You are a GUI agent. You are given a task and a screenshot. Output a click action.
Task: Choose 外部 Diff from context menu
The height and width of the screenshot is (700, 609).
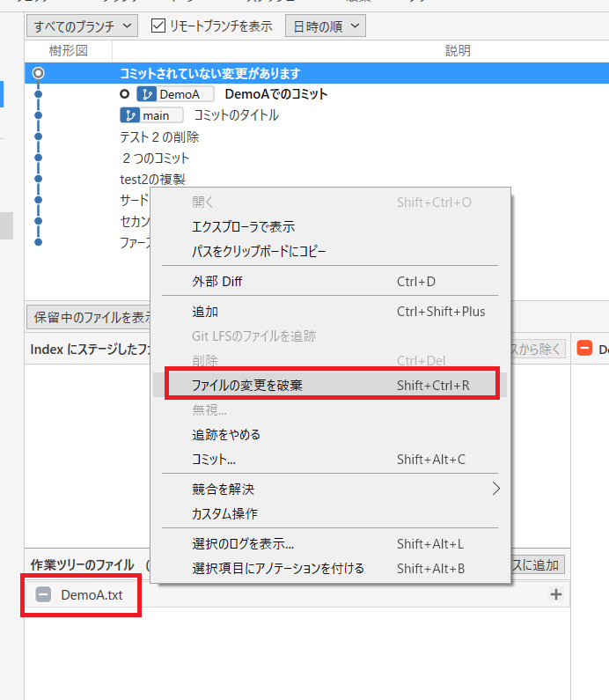click(216, 282)
